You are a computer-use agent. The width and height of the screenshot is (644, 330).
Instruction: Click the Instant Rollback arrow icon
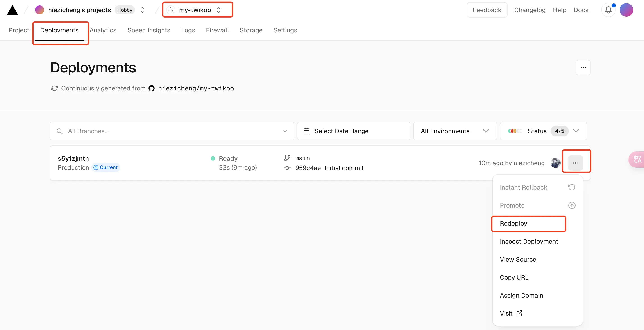[x=572, y=188]
